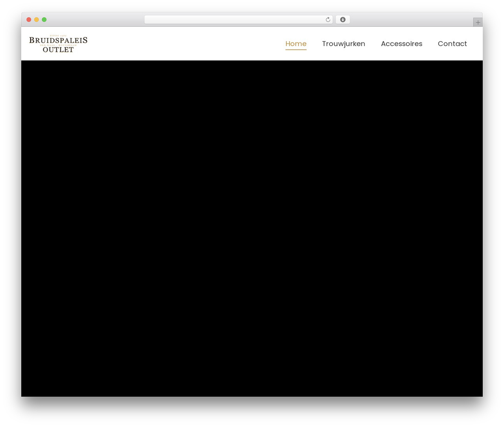Minimize the window with the yellow button
The height and width of the screenshot is (427, 504).
[37, 20]
